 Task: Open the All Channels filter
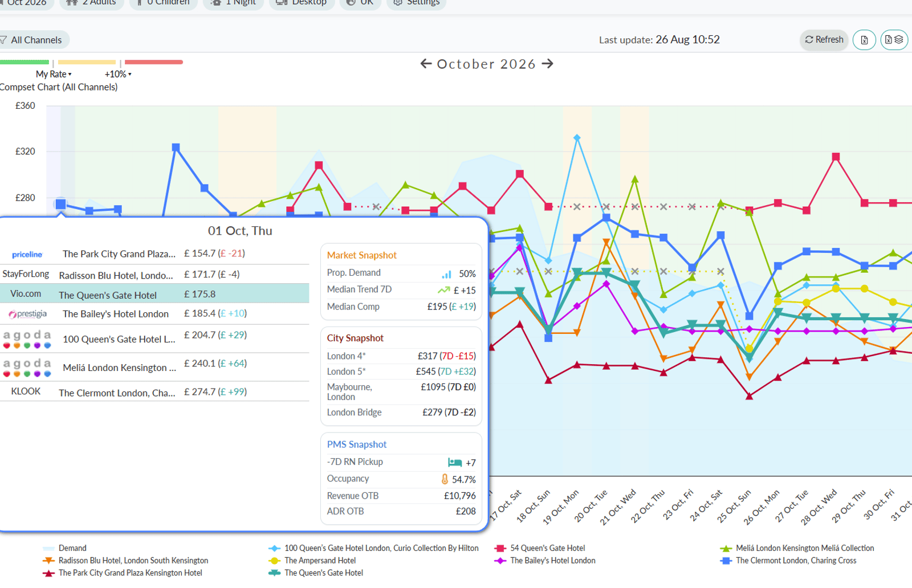click(34, 40)
